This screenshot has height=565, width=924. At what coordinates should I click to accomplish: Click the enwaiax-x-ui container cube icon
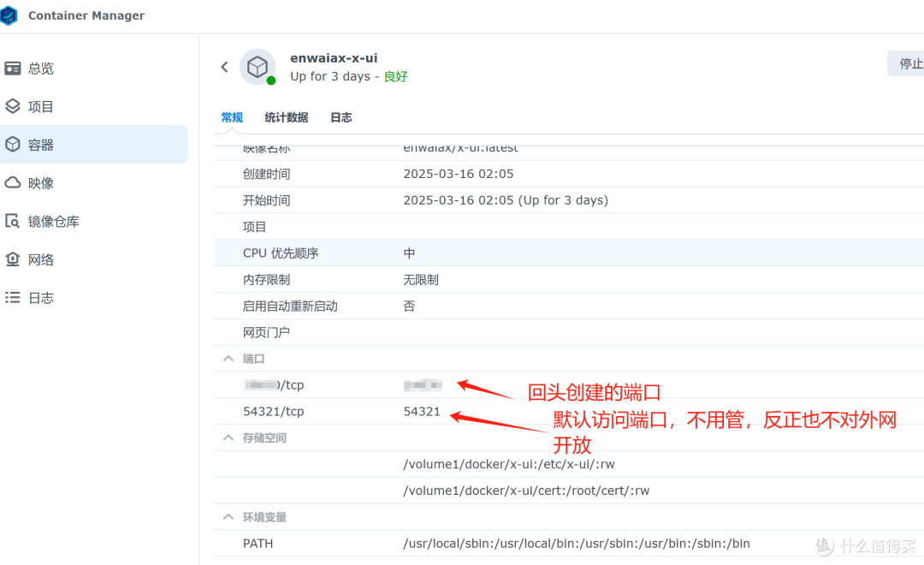coord(258,67)
